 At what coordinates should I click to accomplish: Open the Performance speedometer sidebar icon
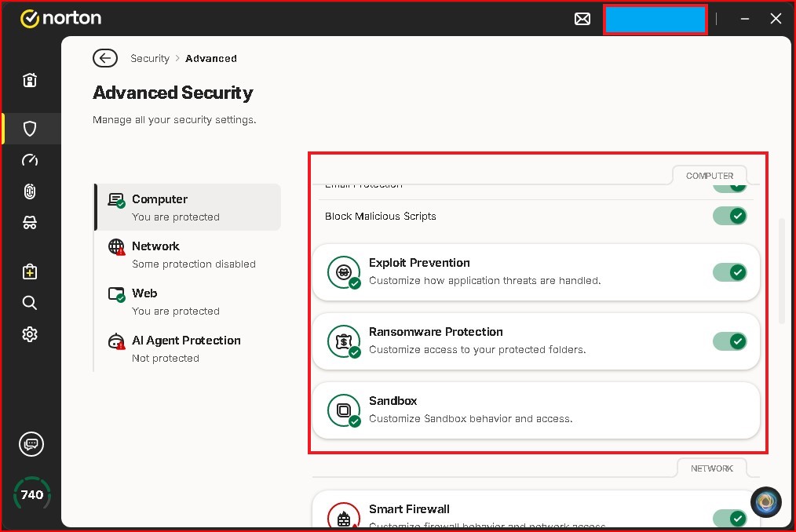pos(30,160)
